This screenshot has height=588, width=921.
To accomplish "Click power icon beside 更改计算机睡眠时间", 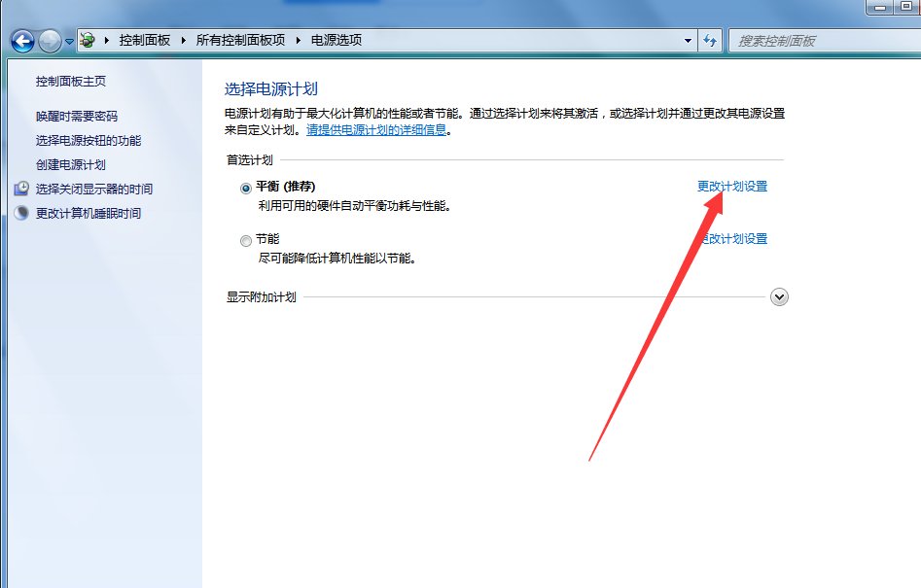I will [21, 212].
